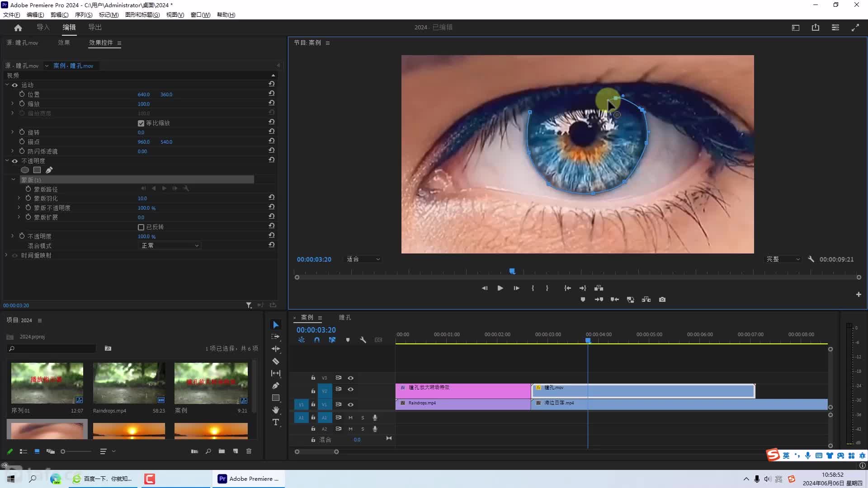The height and width of the screenshot is (488, 868).
Task: Solo audio track A2
Action: click(363, 429)
